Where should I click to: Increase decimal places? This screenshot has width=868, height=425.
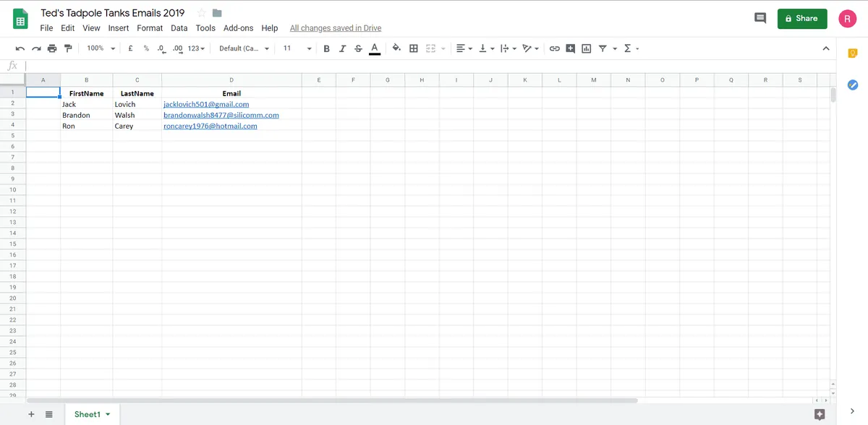coord(177,48)
